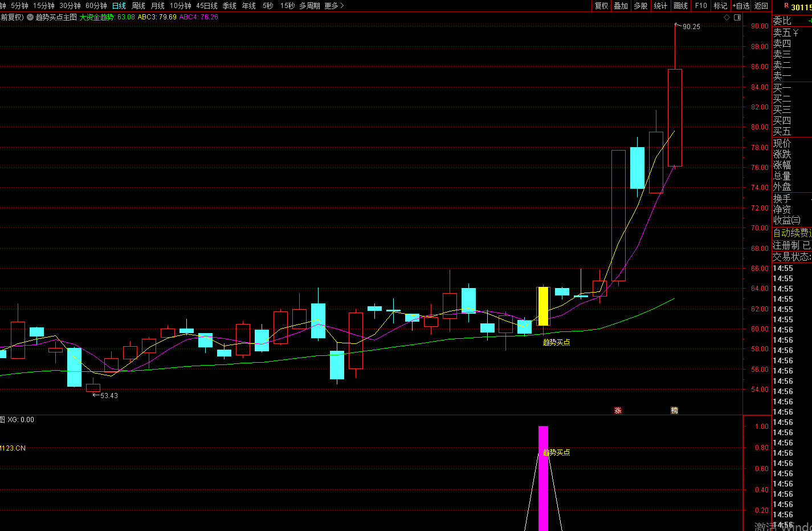Open the 多股 multi-stock view
This screenshot has width=812, height=531.
tap(640, 6)
